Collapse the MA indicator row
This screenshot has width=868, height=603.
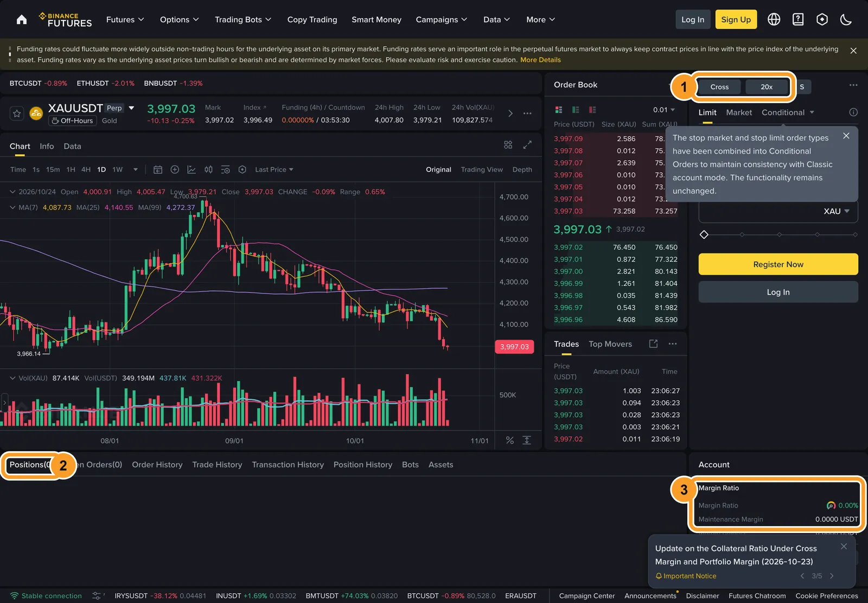12,207
